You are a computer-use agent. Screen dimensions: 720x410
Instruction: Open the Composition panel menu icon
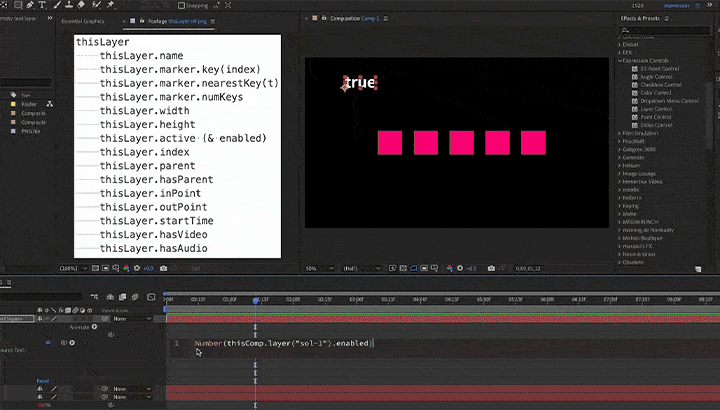[x=386, y=18]
